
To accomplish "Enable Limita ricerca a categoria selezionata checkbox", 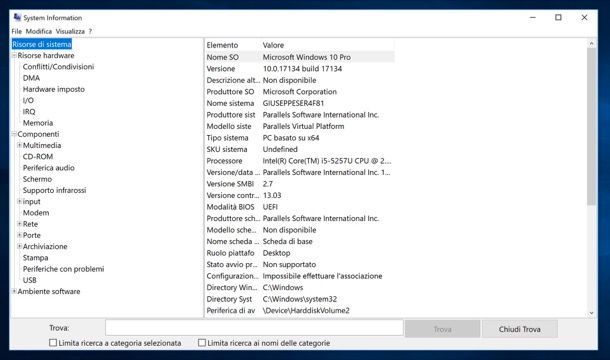I will 53,343.
